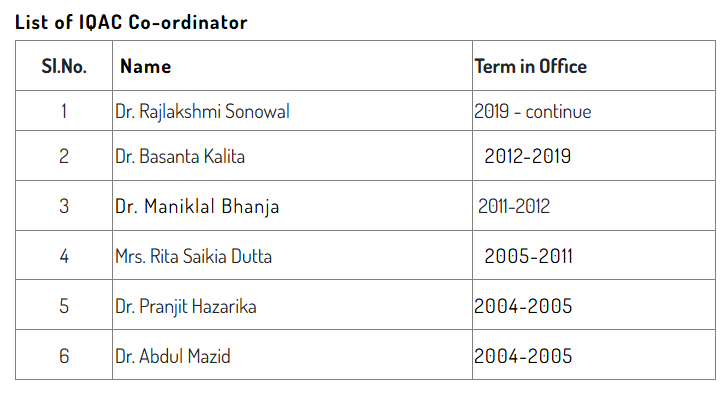The width and height of the screenshot is (726, 402).
Task: Click the name Dr. Rajlakshmi Sonowal
Action: 202,112
